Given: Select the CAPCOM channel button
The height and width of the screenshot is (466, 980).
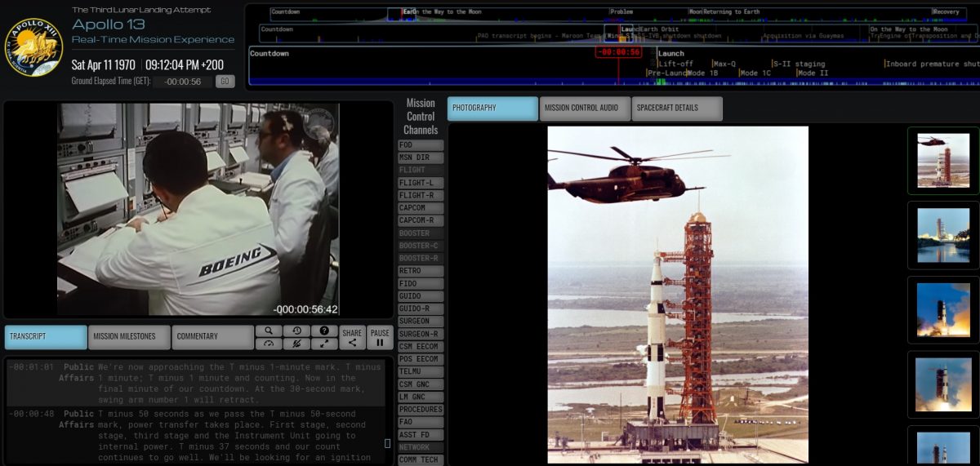Looking at the screenshot, I should tap(421, 208).
